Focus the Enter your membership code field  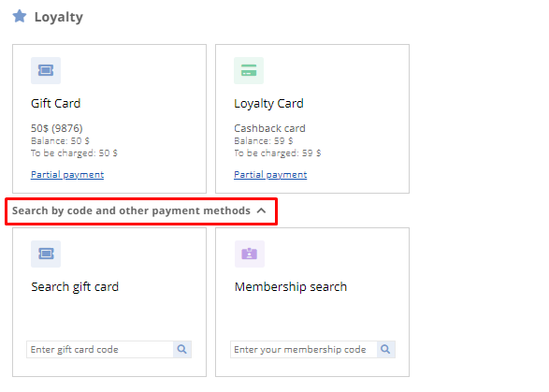(304, 349)
